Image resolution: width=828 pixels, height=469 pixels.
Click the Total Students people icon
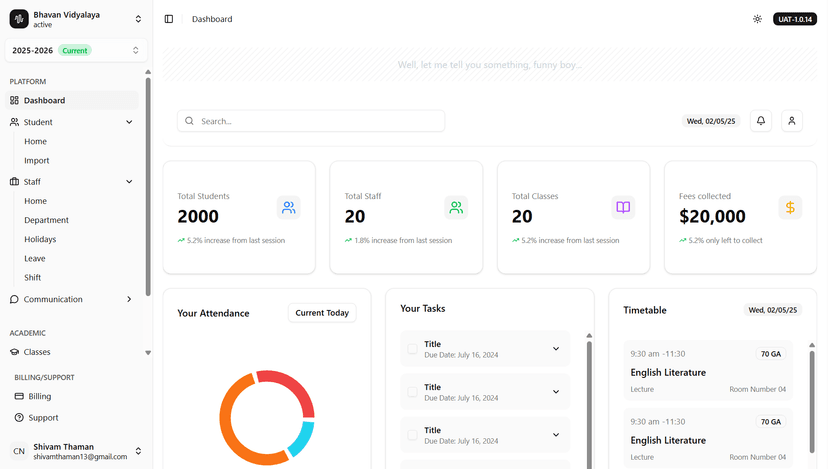tap(289, 208)
